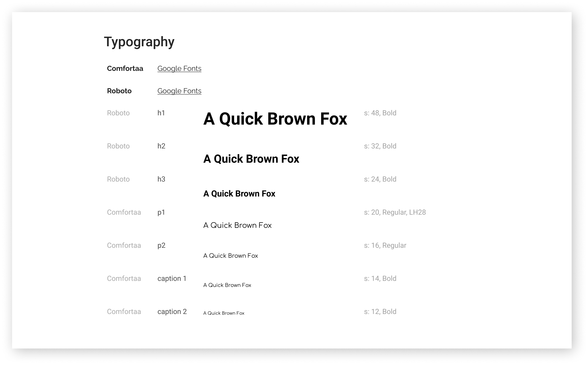Click the caption 1 style label

[172, 278]
